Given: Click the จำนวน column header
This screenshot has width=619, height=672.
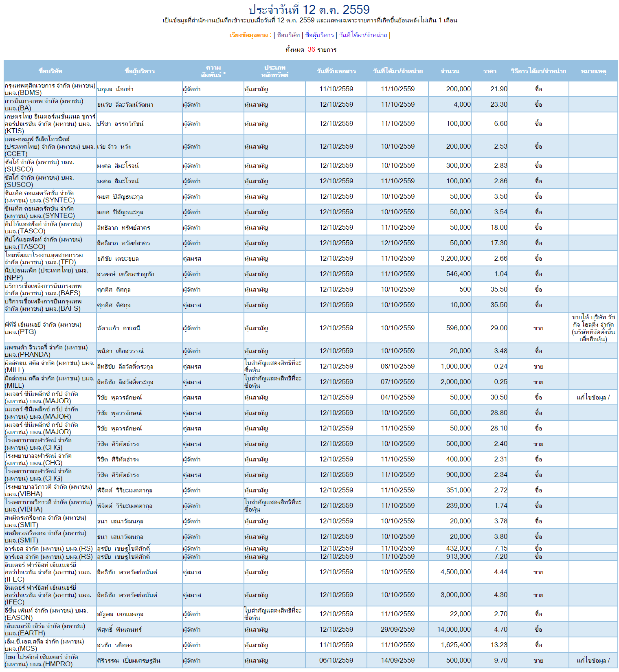Looking at the screenshot, I should click(x=450, y=71).
